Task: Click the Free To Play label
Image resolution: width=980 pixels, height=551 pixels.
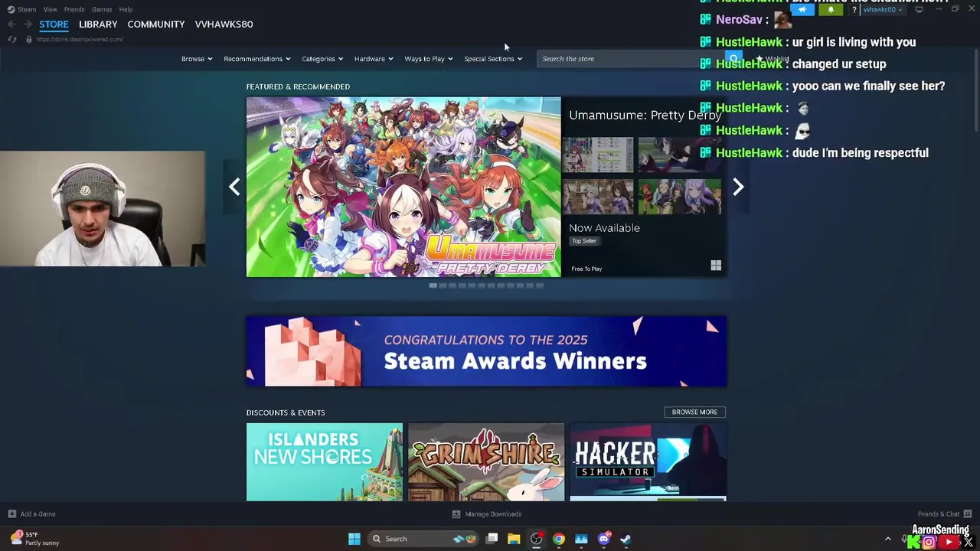Action: click(x=586, y=269)
